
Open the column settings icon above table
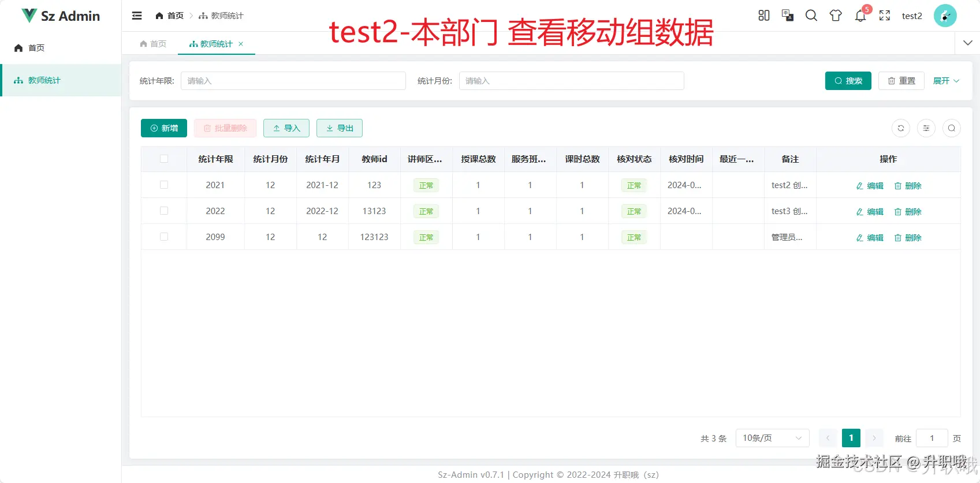tap(926, 128)
